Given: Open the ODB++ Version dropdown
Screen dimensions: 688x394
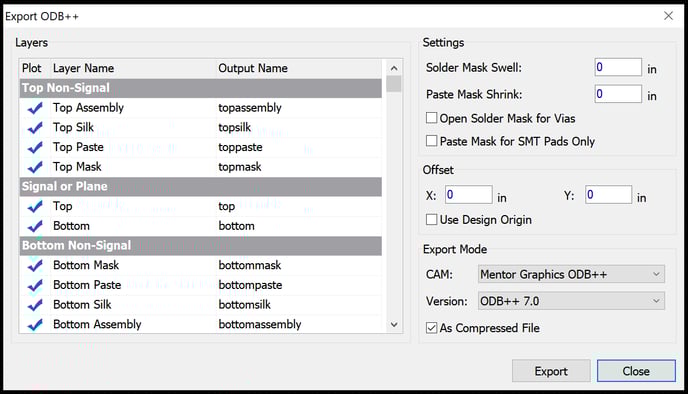Looking at the screenshot, I should tap(571, 301).
